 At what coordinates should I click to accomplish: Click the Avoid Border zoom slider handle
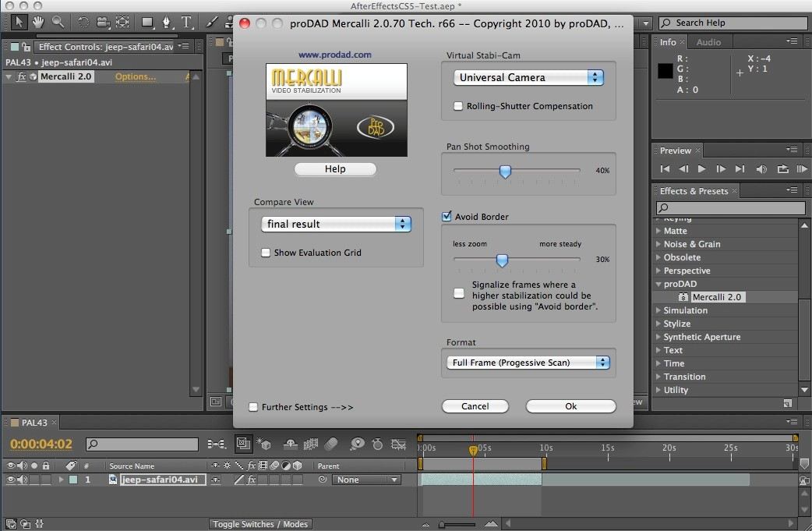point(502,260)
